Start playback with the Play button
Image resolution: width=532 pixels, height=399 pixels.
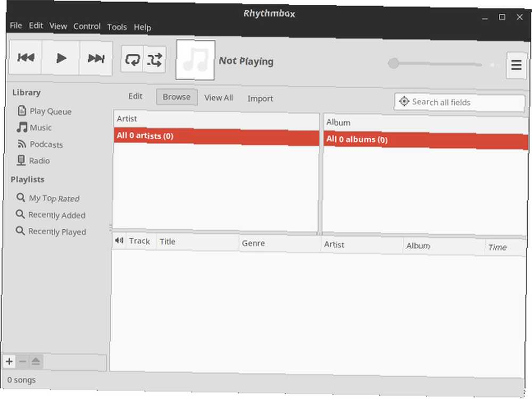61,58
